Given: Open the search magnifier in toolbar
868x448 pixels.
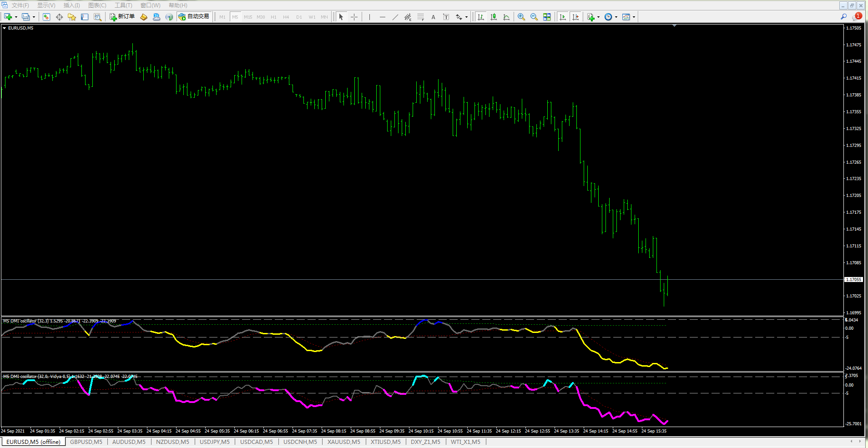Looking at the screenshot, I should (x=843, y=16).
